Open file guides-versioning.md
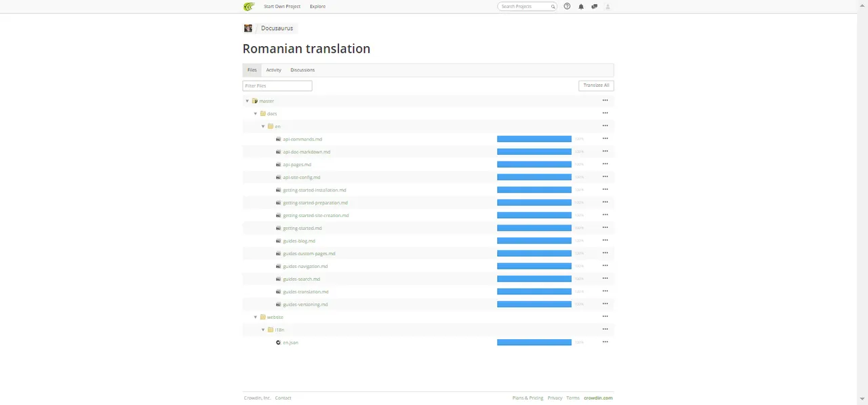Screen dimensions: 868x405 pyautogui.click(x=305, y=305)
